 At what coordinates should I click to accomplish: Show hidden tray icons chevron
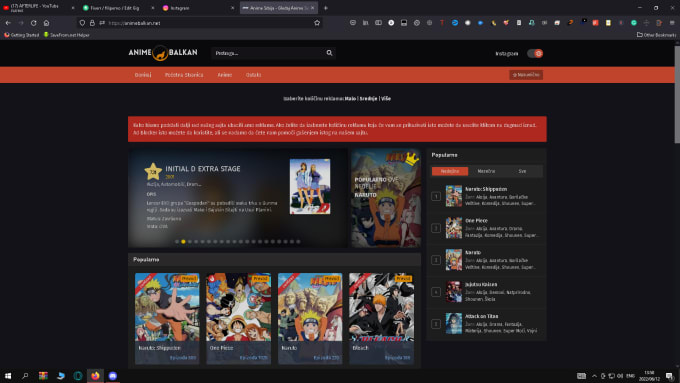click(x=594, y=376)
